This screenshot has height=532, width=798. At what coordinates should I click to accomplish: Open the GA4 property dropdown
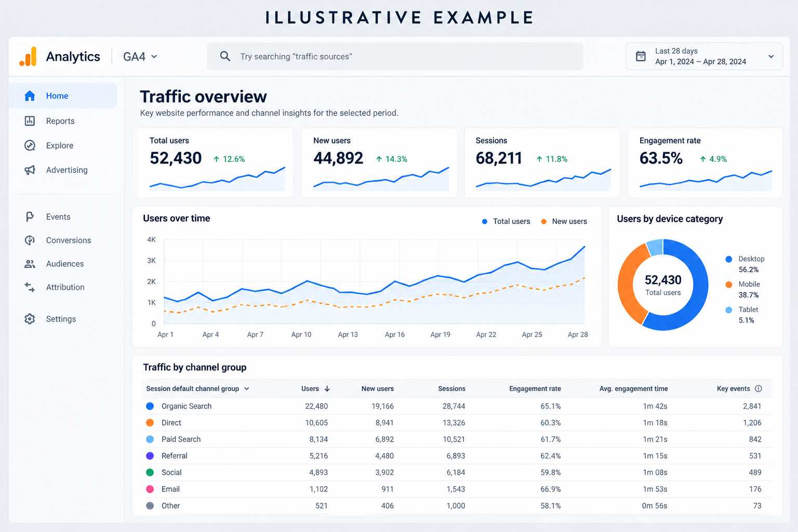tap(140, 57)
